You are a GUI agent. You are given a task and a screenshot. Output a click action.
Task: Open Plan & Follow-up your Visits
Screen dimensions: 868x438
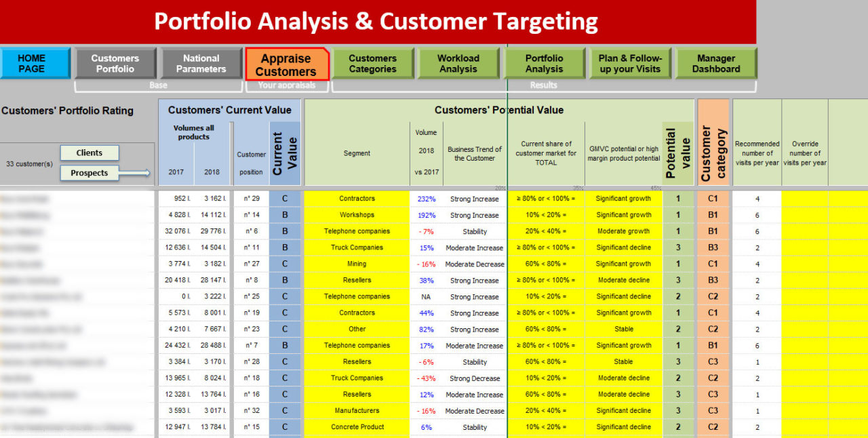(x=630, y=62)
